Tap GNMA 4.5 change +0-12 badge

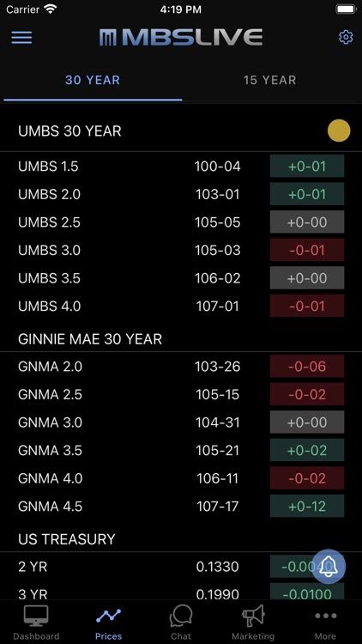(x=307, y=506)
